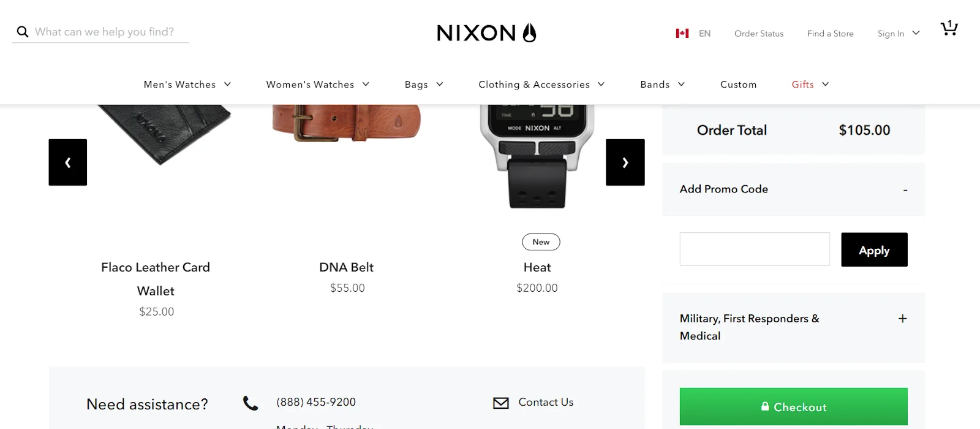Open the Bags menu
The image size is (980, 429).
[x=423, y=85]
